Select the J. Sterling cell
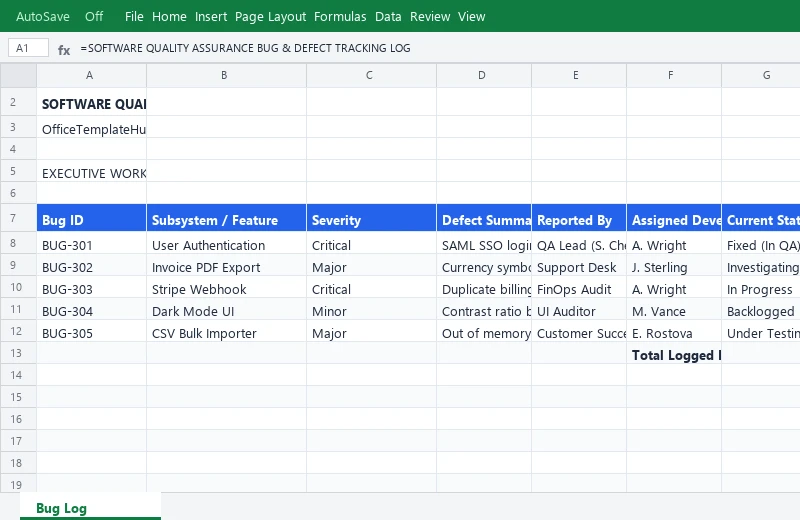 pyautogui.click(x=674, y=265)
